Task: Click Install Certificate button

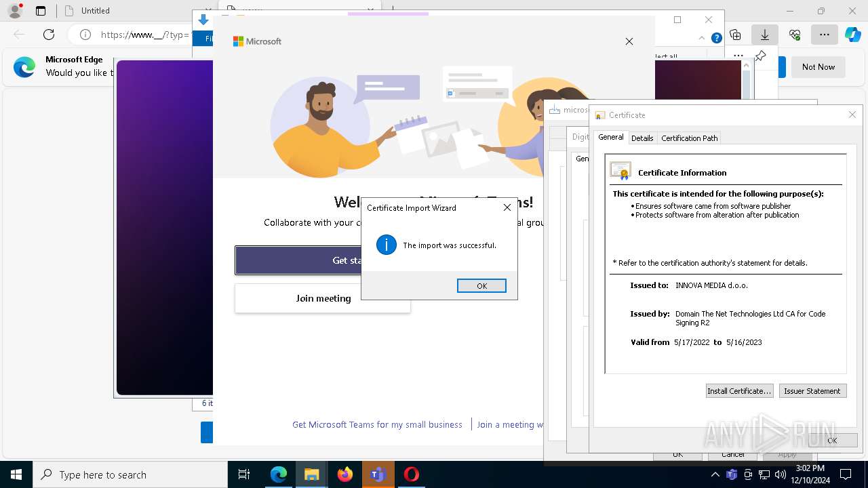Action: click(x=739, y=390)
